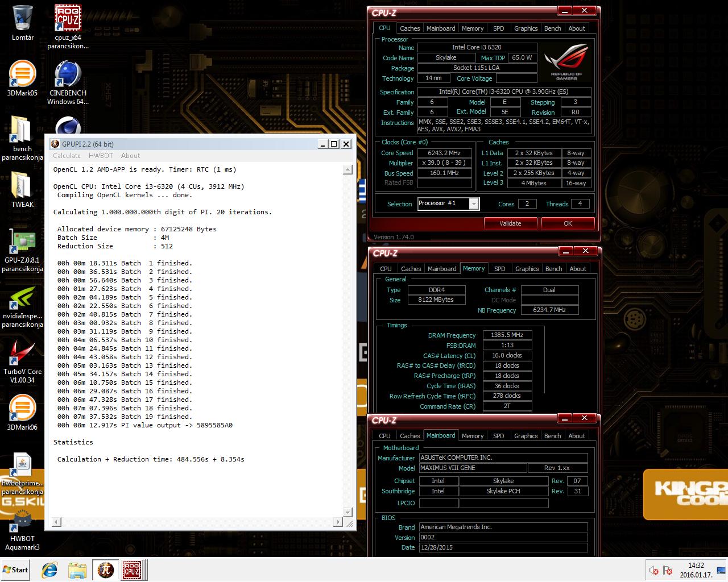Image resolution: width=728 pixels, height=582 pixels.
Task: Launch the GPU-Z.0.8.1 shortcut
Action: (22, 241)
